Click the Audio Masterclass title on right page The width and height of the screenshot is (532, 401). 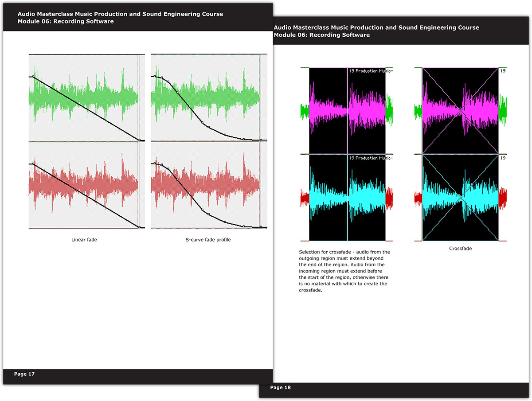pyautogui.click(x=376, y=27)
